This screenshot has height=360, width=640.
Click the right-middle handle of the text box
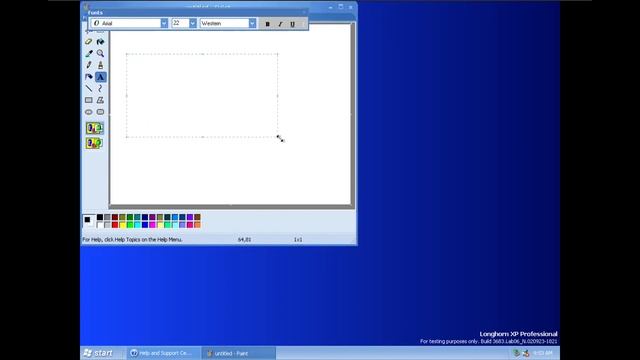pos(278,96)
